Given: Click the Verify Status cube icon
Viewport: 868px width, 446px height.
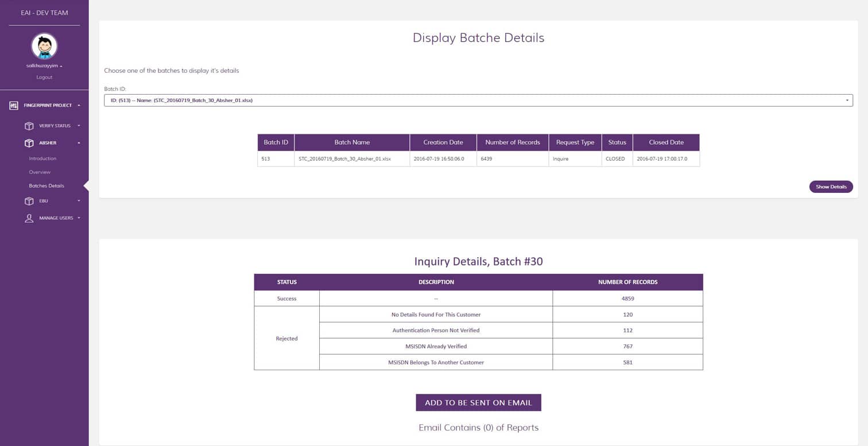Looking at the screenshot, I should 29,126.
